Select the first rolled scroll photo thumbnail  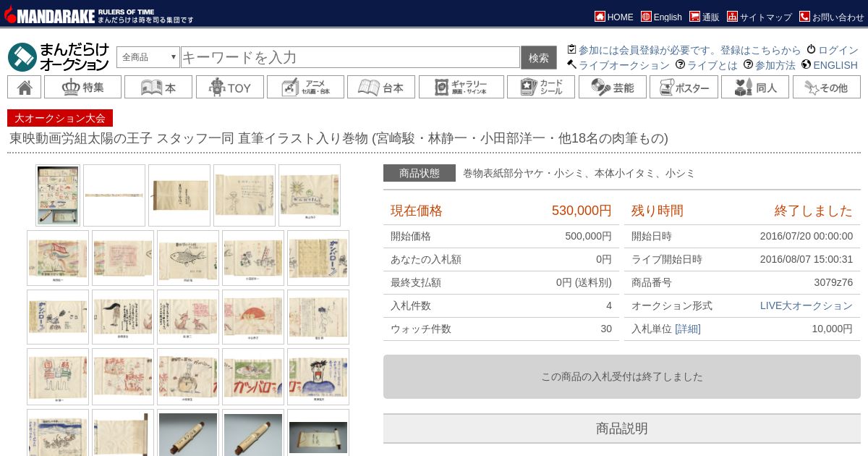(x=188, y=433)
